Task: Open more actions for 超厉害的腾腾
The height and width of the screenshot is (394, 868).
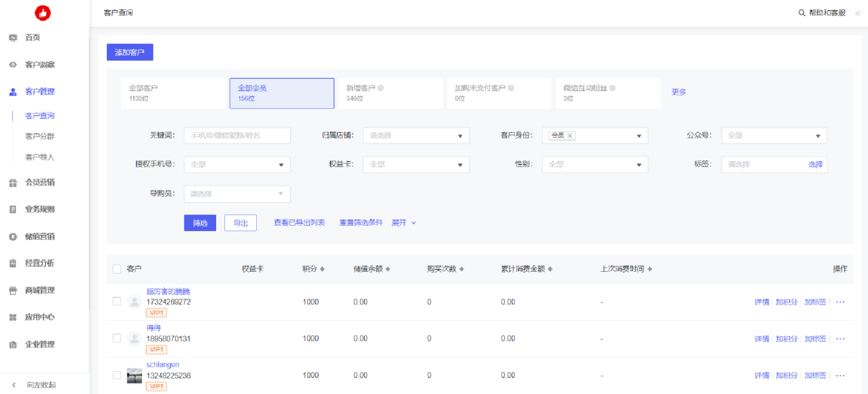Action: 840,302
